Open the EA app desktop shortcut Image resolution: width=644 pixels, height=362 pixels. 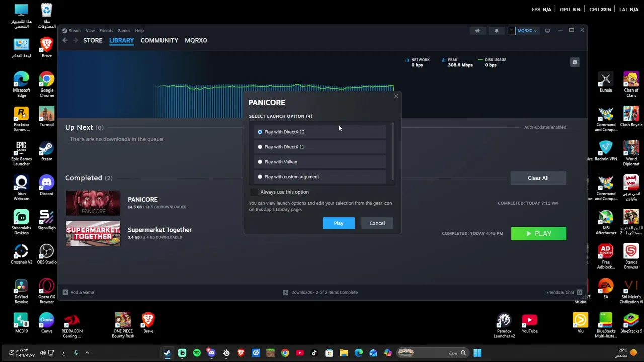click(x=606, y=289)
